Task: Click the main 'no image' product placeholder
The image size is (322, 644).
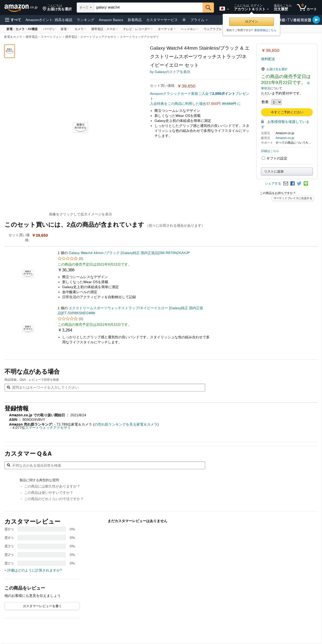Action: pyautogui.click(x=80, y=127)
